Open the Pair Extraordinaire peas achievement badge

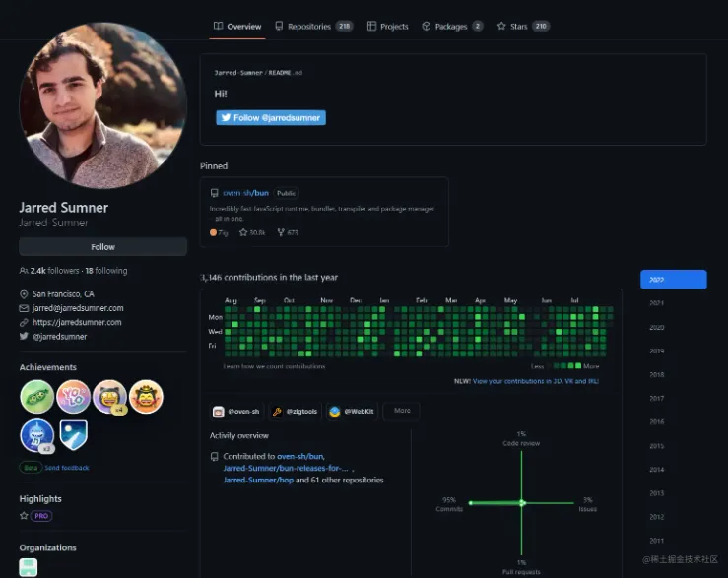[37, 397]
